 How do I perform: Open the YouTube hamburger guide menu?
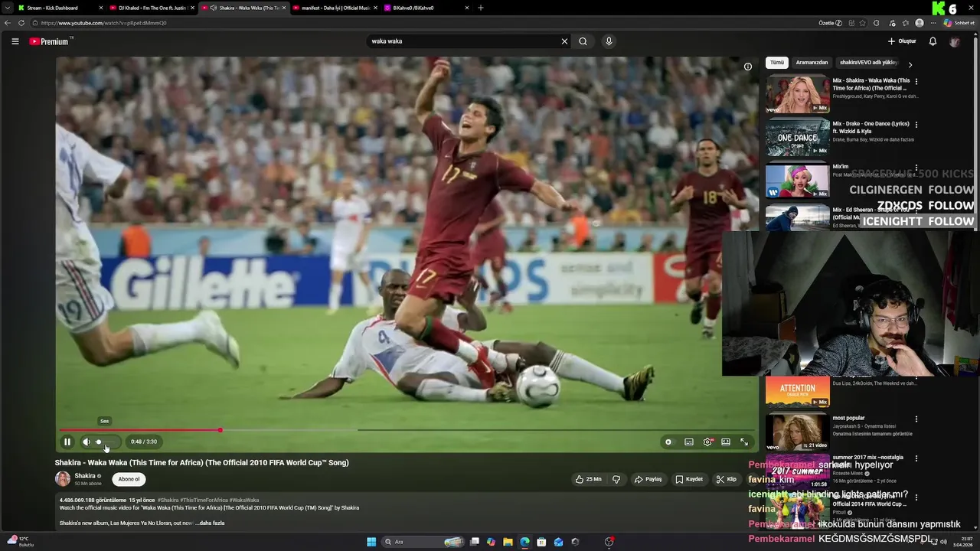(x=15, y=41)
